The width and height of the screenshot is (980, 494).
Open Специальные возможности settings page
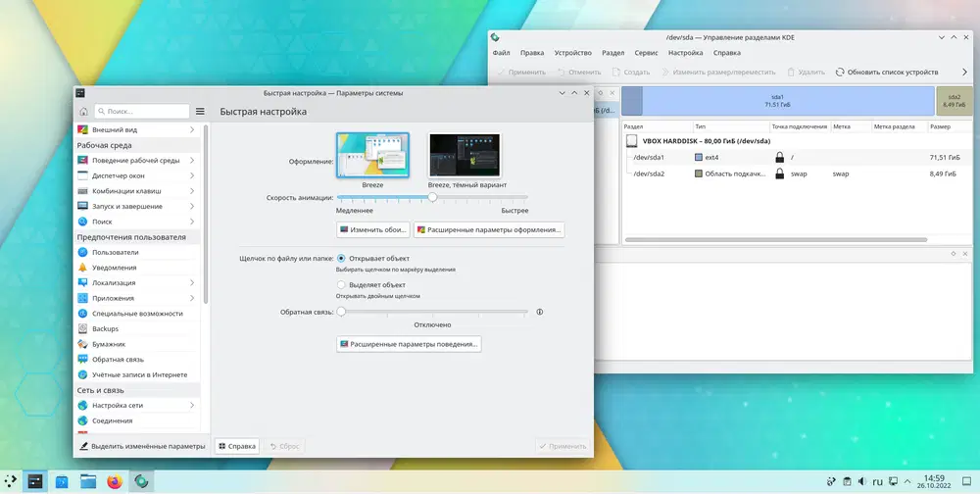point(136,314)
